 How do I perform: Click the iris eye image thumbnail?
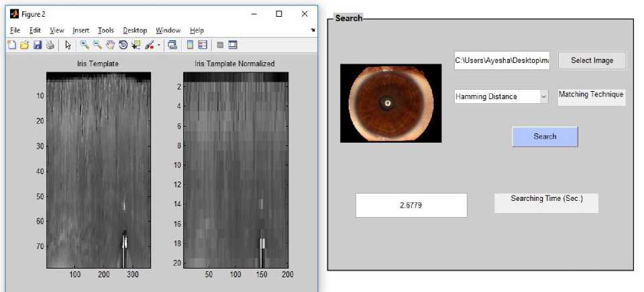point(390,102)
